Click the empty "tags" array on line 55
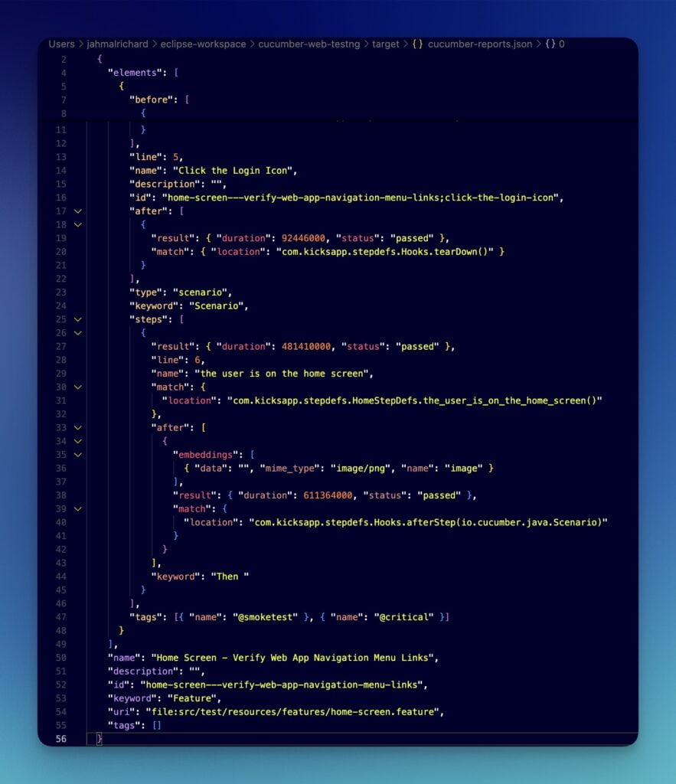676x784 pixels. 156,725
